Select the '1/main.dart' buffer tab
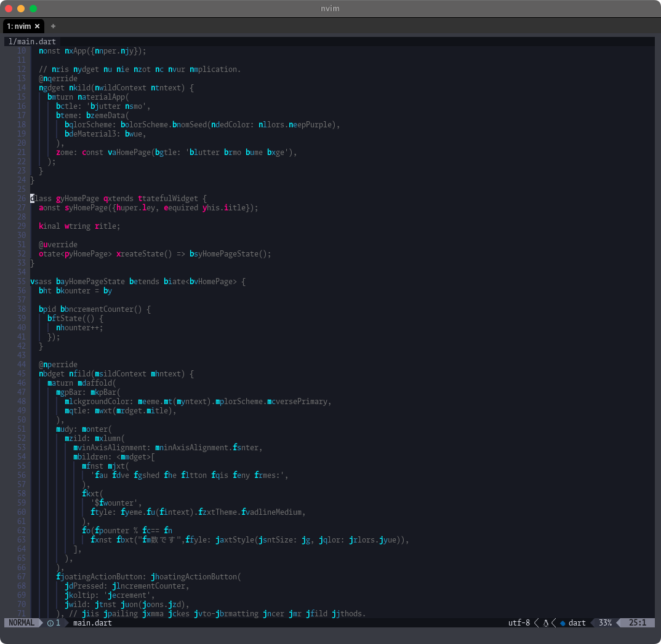 coord(32,41)
